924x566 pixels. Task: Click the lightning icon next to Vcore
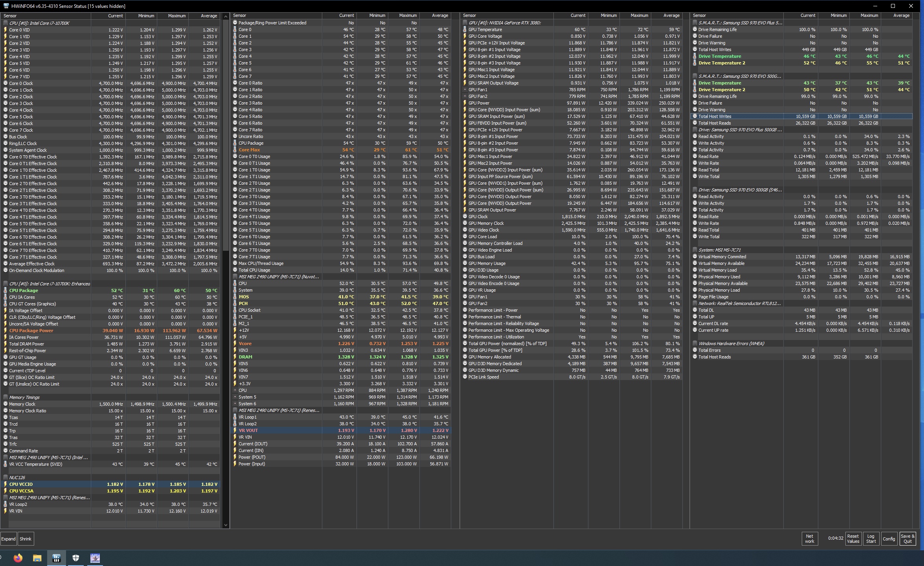pos(235,344)
